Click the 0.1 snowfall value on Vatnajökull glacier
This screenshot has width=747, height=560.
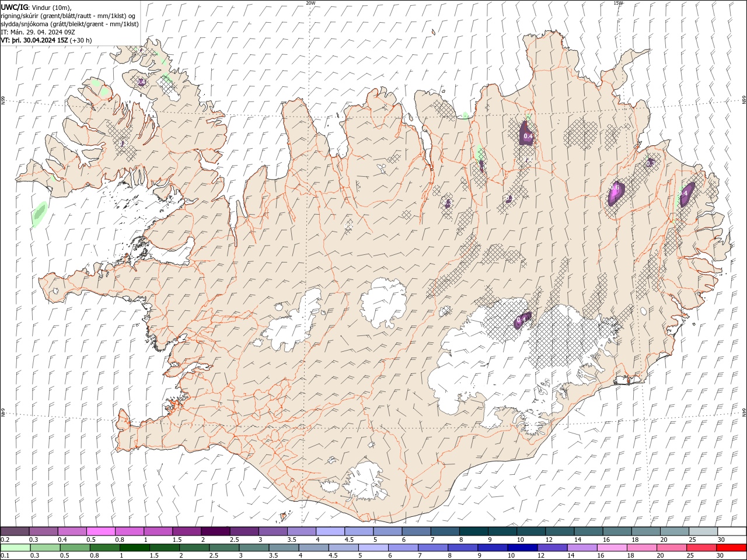pos(521,320)
